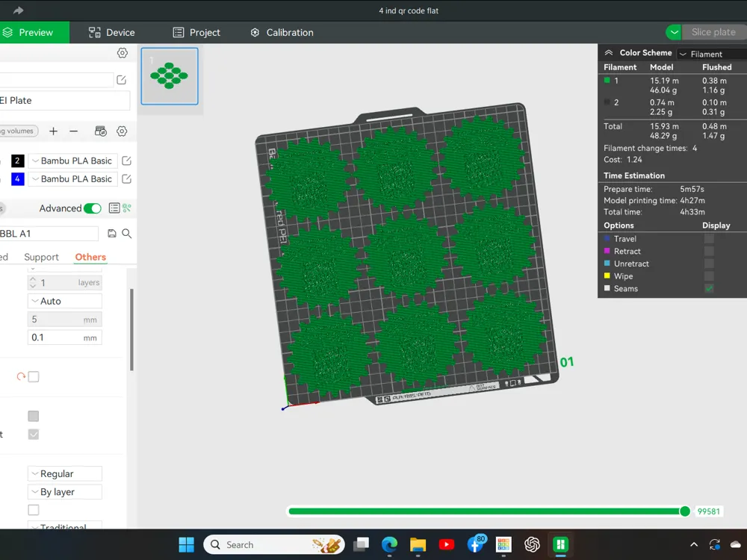Click the AMS sync filament icon
This screenshot has height=560, width=747.
pyautogui.click(x=101, y=131)
